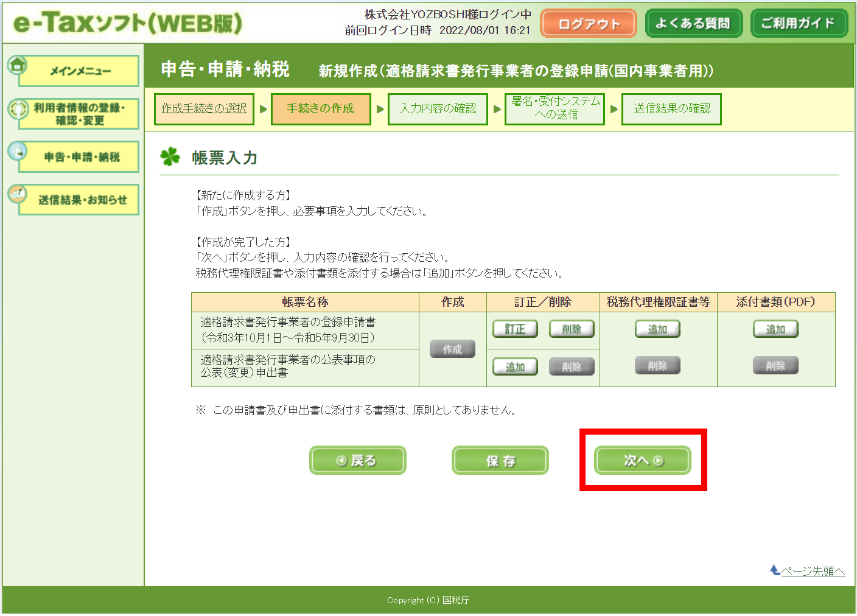Click the Copyright (C) 国税庁 footer text
This screenshot has height=616, width=857.
pyautogui.click(x=428, y=600)
